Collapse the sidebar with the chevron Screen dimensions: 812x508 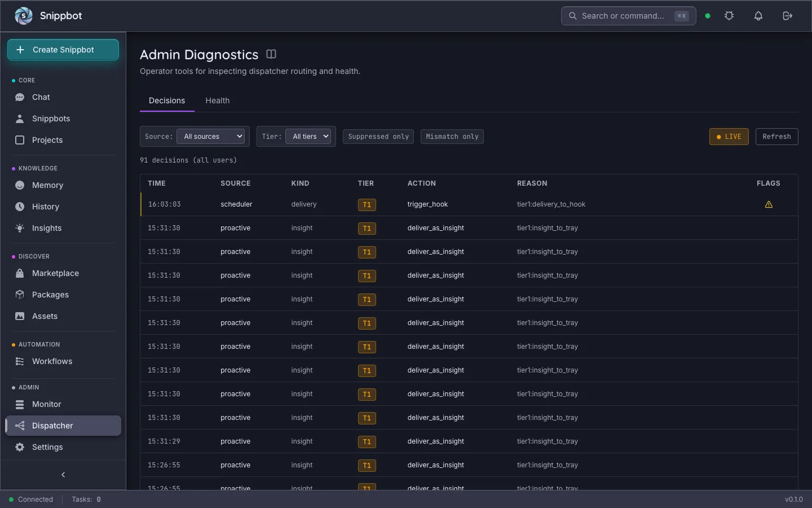[63, 475]
